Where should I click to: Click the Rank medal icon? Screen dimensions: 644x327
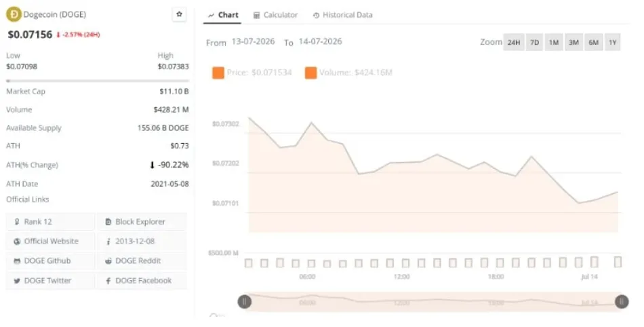[17, 222]
